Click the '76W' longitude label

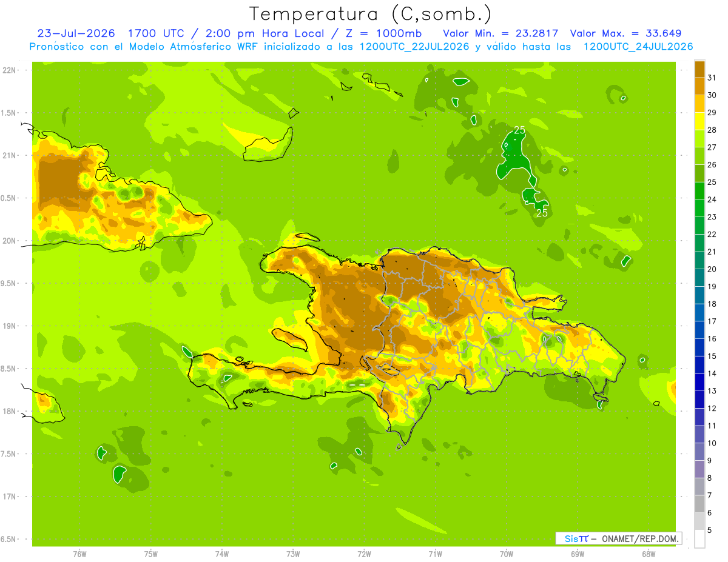[79, 554]
